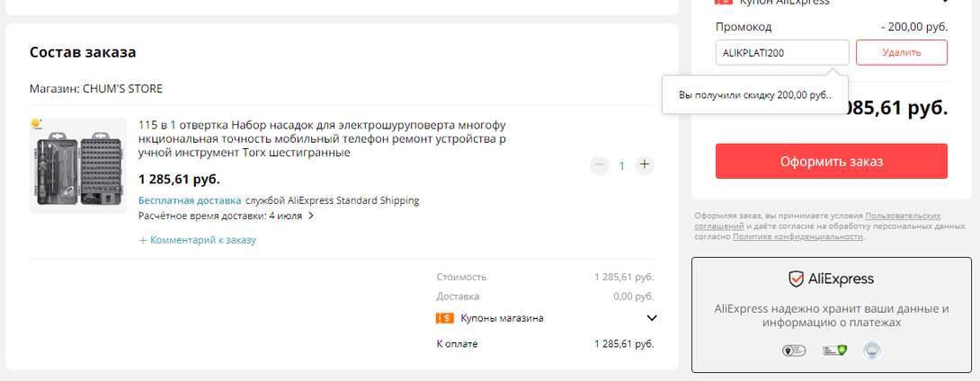The width and height of the screenshot is (980, 381).
Task: Increase item quantity with plus button
Action: click(x=644, y=165)
